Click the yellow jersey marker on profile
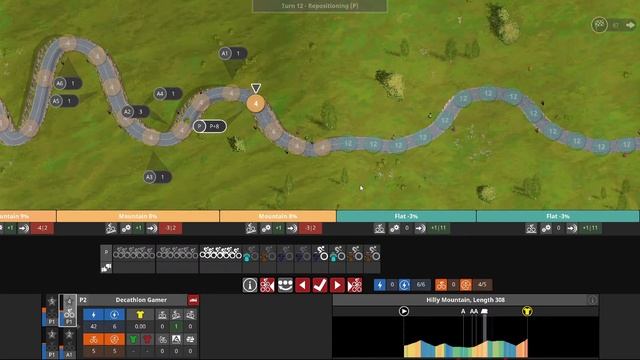640x360 pixels. tap(527, 311)
